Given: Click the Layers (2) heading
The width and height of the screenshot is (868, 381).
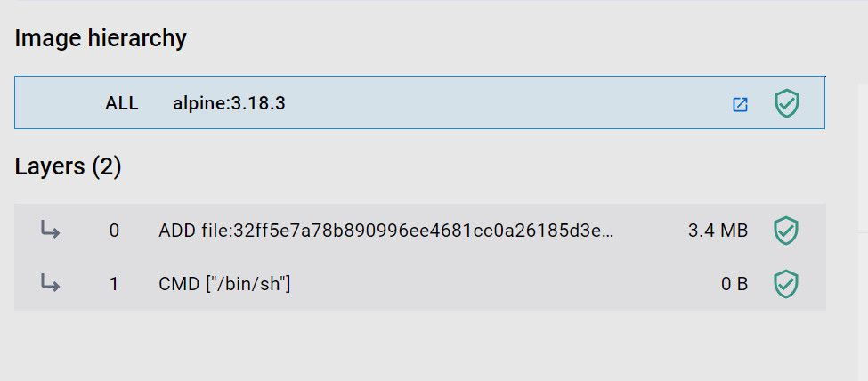Looking at the screenshot, I should pyautogui.click(x=68, y=166).
